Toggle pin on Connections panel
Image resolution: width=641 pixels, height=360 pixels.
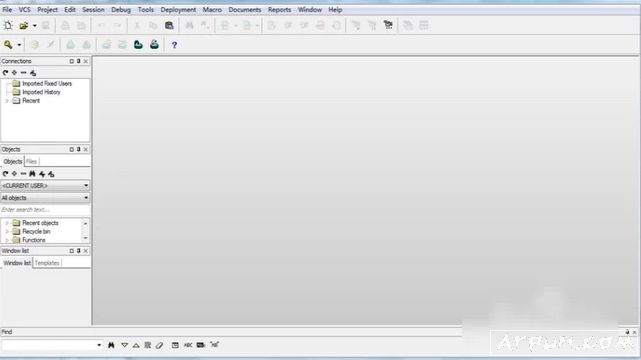click(78, 61)
